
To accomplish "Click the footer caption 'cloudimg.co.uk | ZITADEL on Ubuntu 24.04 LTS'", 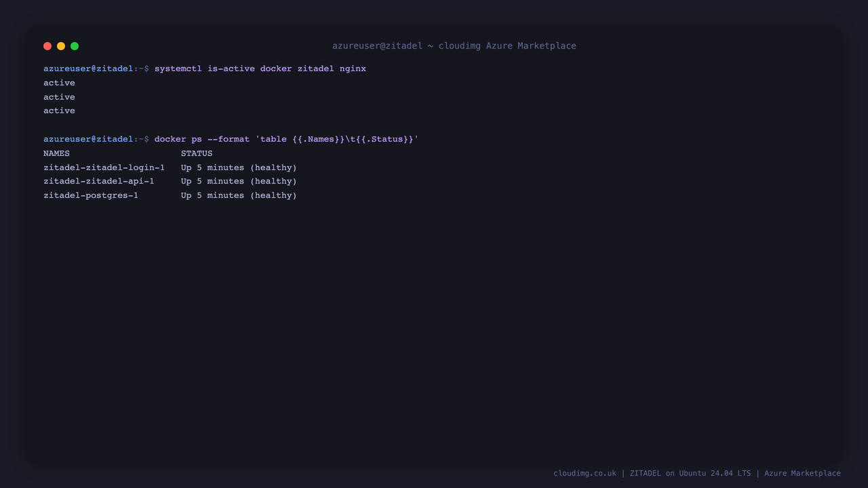I will coord(652,473).
